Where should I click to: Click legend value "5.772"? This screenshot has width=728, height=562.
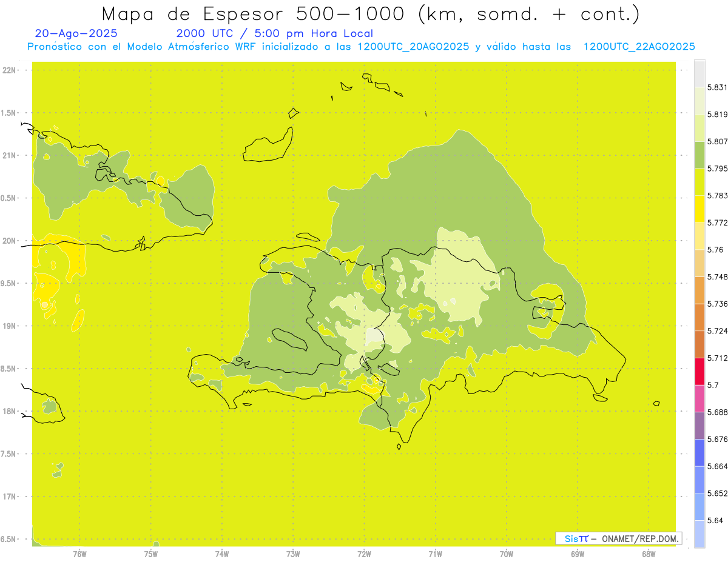click(x=718, y=222)
